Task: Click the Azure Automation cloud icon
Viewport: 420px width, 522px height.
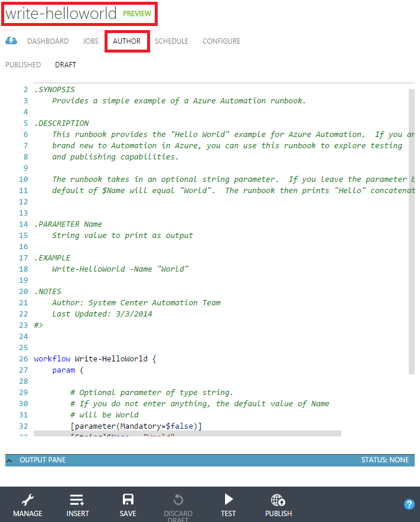Action: pyautogui.click(x=11, y=41)
